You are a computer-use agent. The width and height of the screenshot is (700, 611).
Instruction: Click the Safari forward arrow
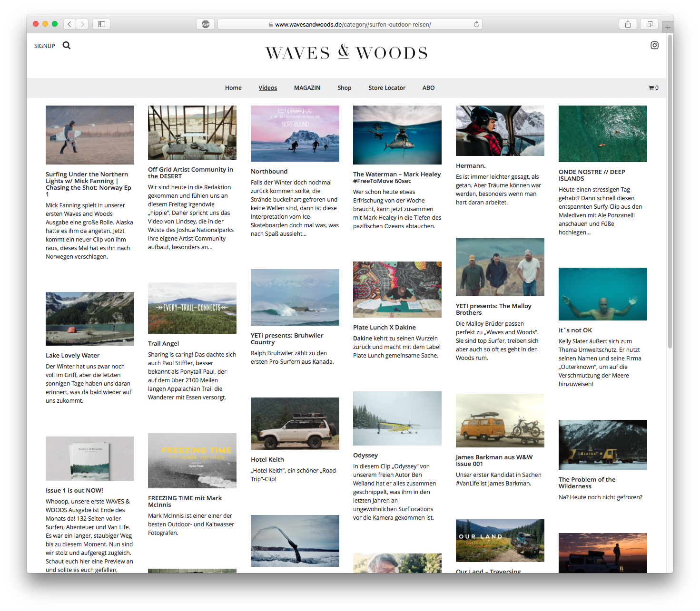(82, 24)
